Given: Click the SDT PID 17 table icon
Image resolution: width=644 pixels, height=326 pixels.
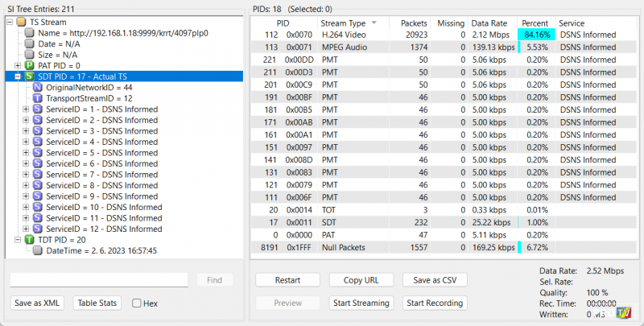Looking at the screenshot, I should pyautogui.click(x=30, y=76).
